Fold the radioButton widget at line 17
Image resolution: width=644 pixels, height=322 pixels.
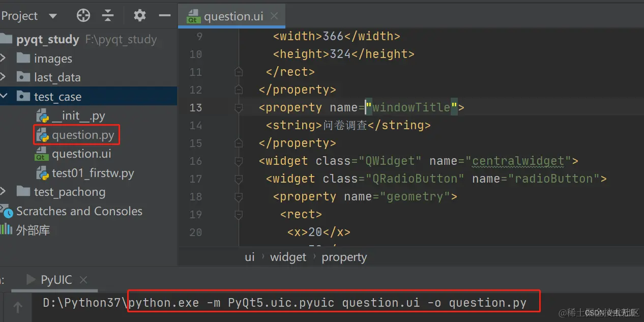(239, 179)
